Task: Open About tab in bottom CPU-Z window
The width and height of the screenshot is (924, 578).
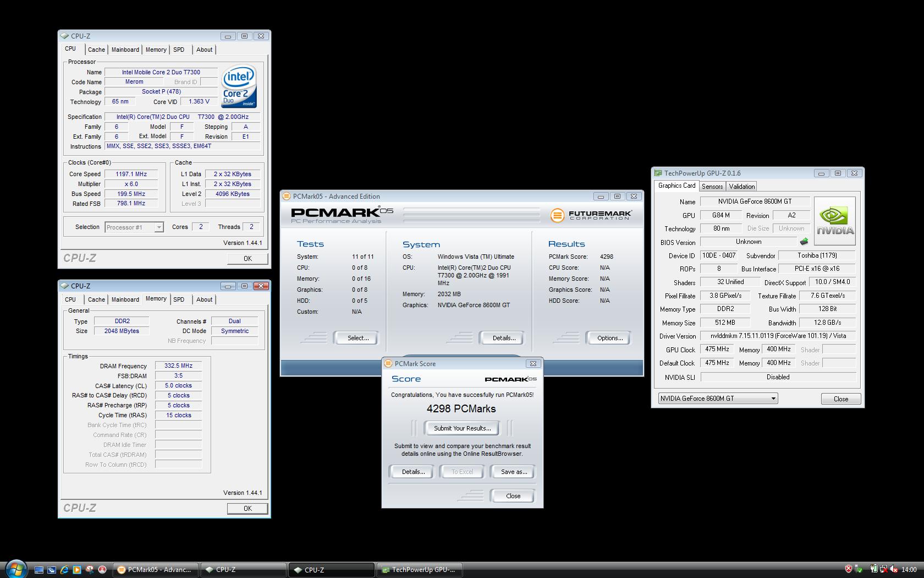Action: point(205,299)
